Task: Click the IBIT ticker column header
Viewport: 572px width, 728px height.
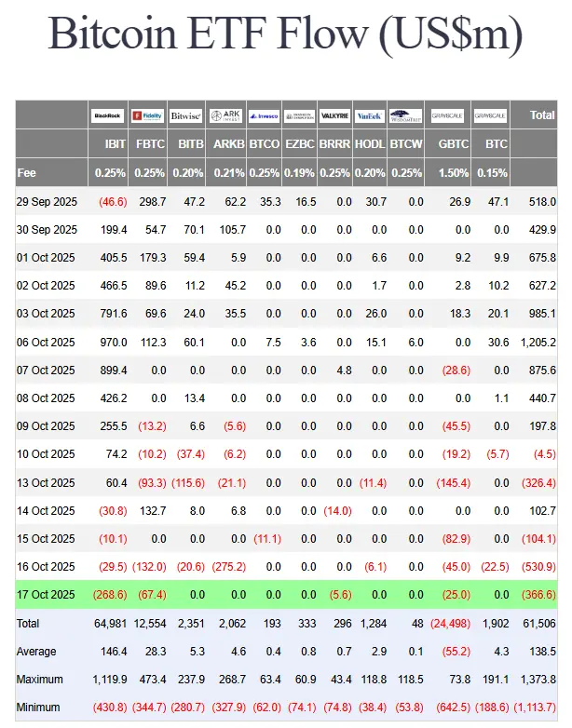Action: 114,145
